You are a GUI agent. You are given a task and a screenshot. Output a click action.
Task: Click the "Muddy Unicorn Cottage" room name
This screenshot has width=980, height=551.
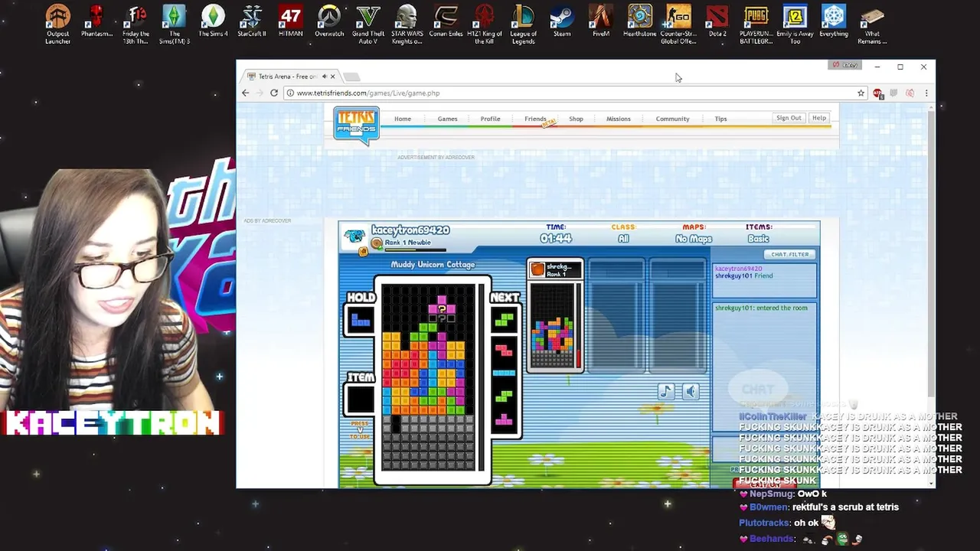click(433, 265)
